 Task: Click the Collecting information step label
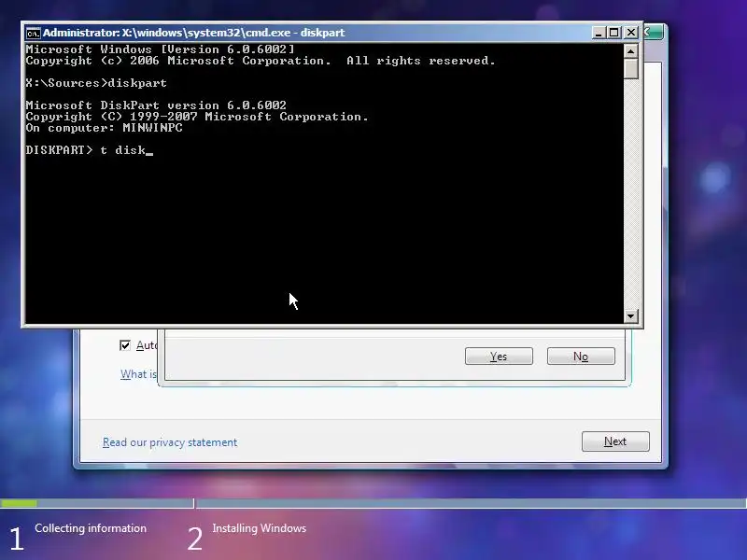(91, 528)
